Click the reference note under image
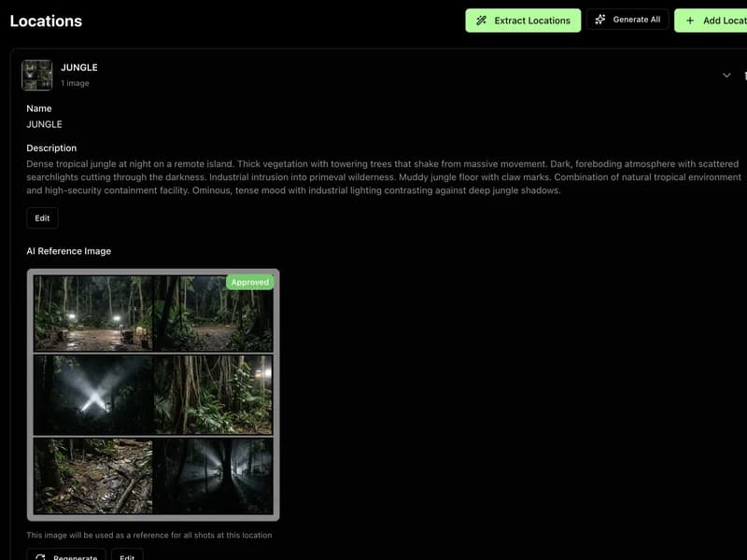This screenshot has width=747, height=560. pyautogui.click(x=149, y=535)
